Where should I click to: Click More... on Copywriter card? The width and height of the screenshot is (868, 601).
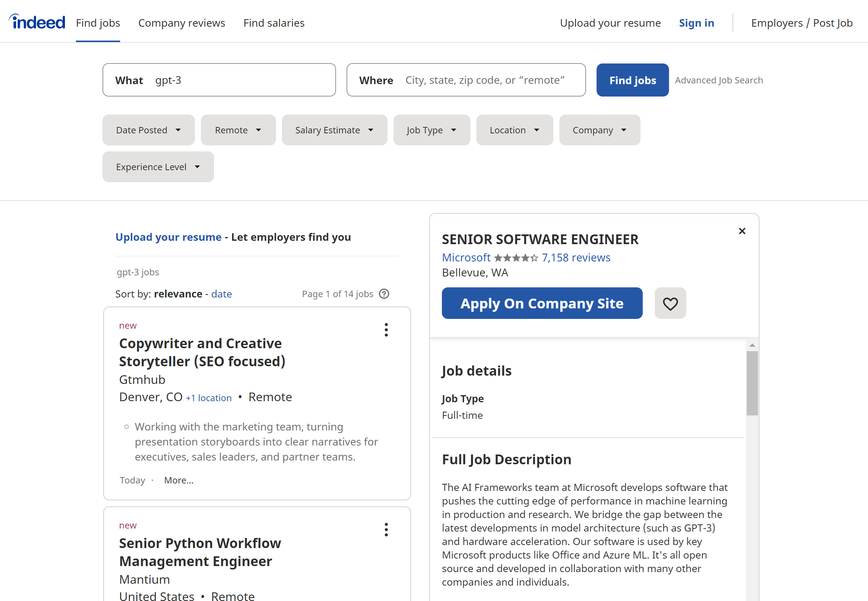tap(179, 480)
